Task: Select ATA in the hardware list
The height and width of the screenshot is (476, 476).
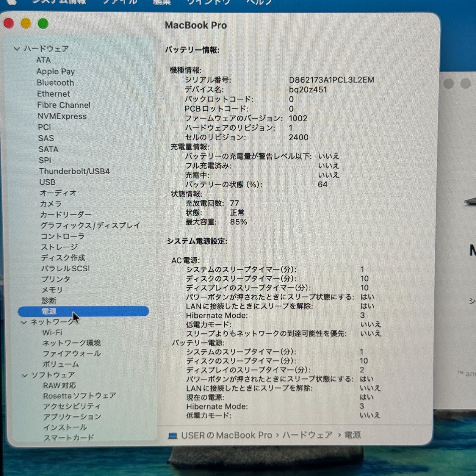Action: [43, 60]
